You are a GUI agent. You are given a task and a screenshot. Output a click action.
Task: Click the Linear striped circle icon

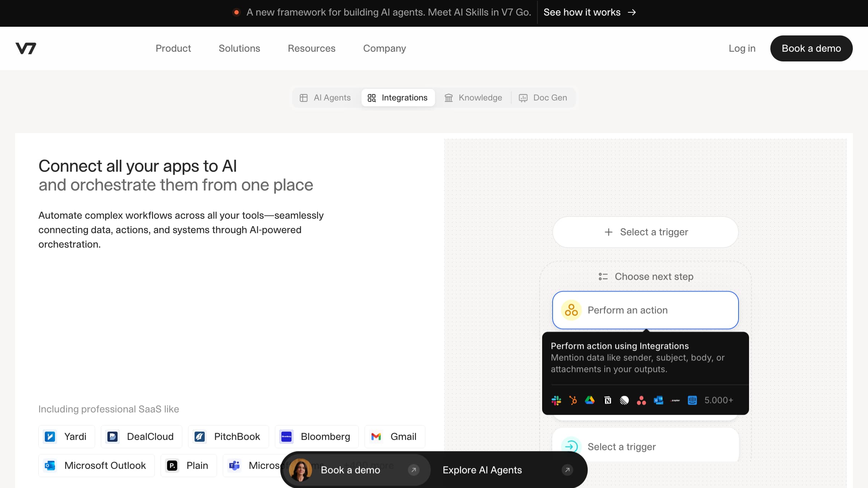624,400
